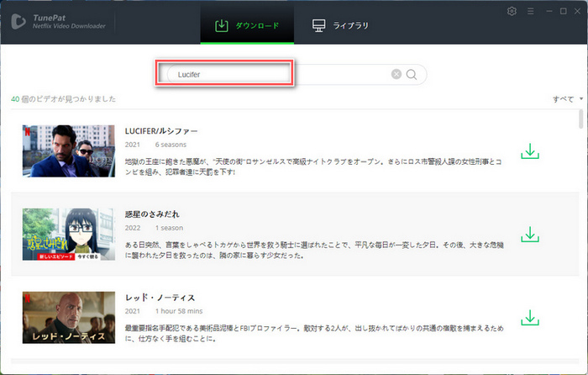Click the 2022 year label
This screenshot has width=588, height=375.
coord(133,228)
